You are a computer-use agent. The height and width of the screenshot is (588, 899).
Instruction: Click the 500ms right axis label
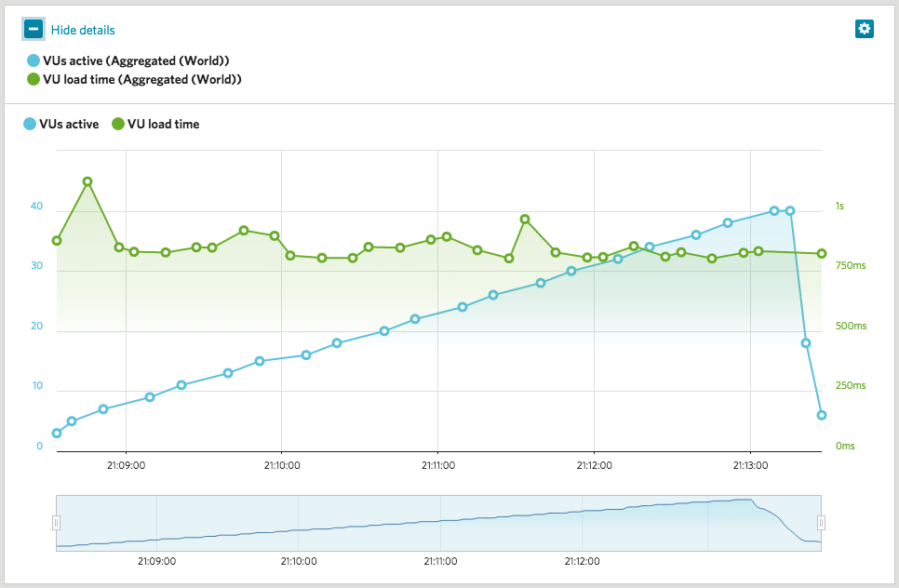[x=851, y=326]
